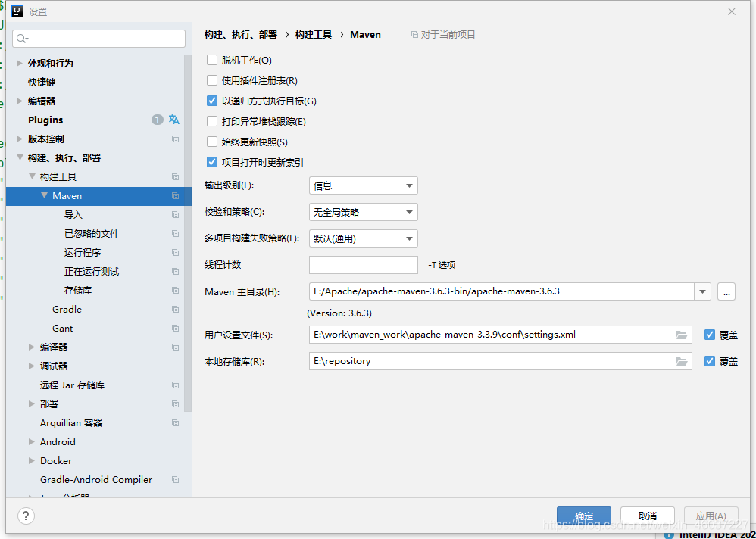
Task: Click project-level copy icon on 远程 Jar 存储库 row
Action: 175,385
